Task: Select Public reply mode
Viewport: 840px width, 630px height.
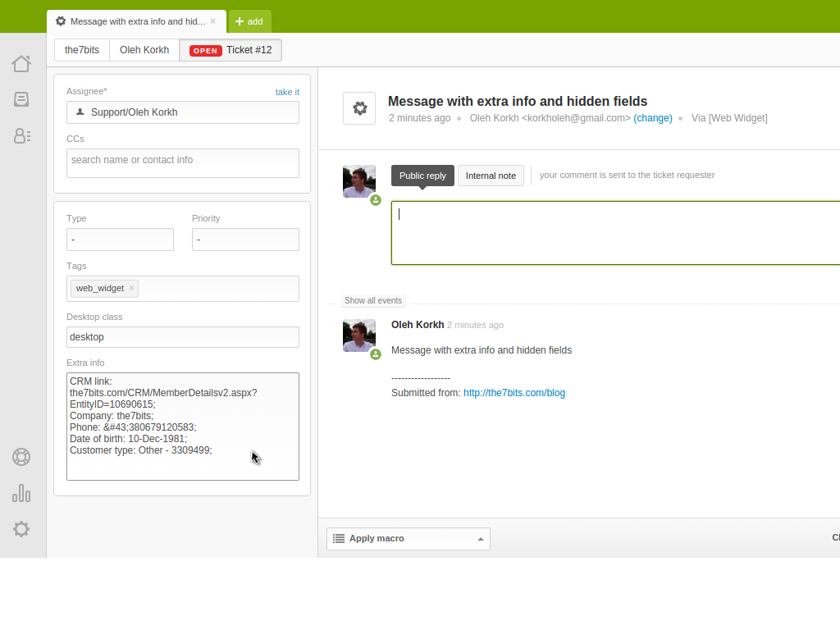Action: (x=422, y=176)
